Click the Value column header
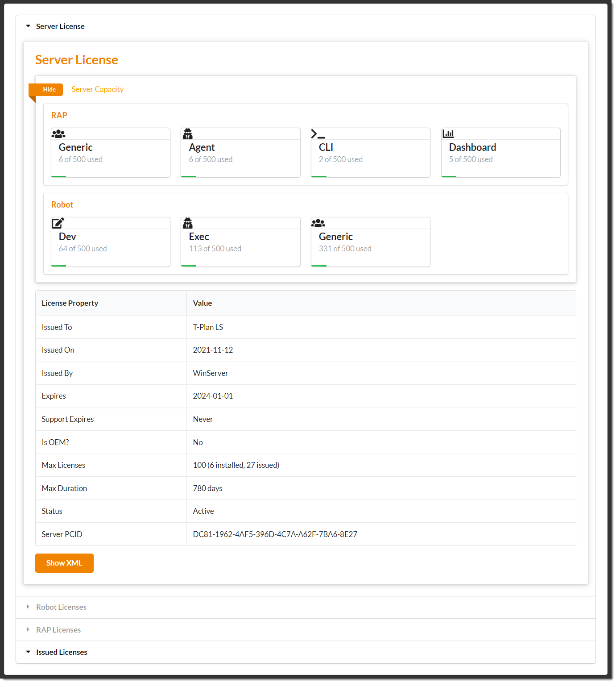The width and height of the screenshot is (616, 683). pos(203,303)
